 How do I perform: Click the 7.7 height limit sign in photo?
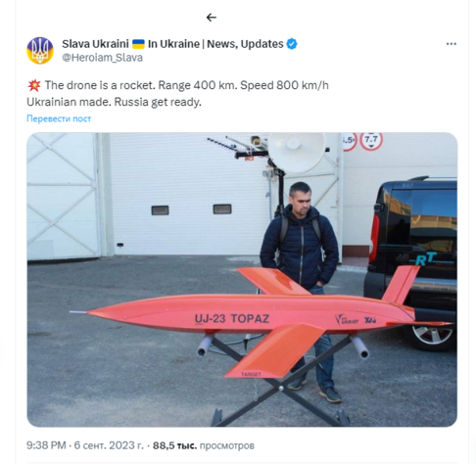(x=371, y=141)
